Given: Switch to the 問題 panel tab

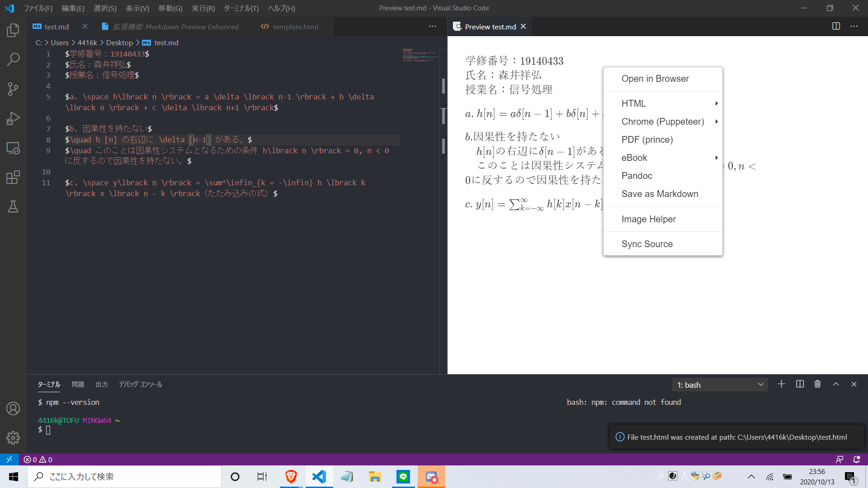Looking at the screenshot, I should 78,385.
